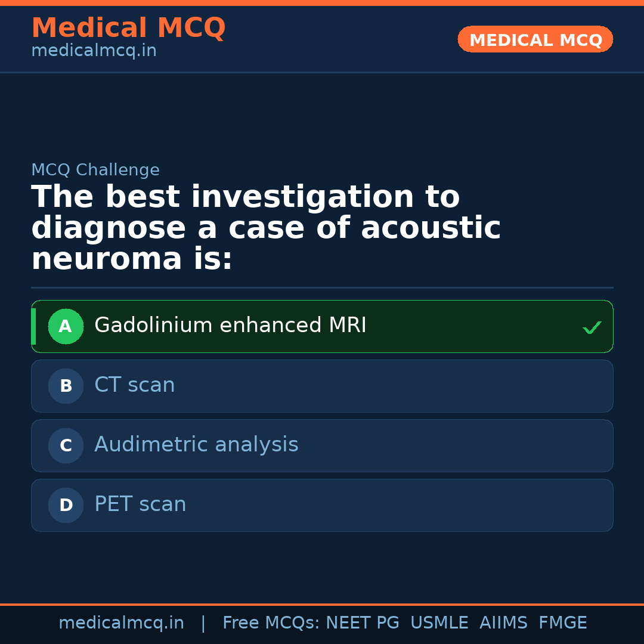Click the acoustic neuroma question text
Screen dimensions: 644x644
click(265, 228)
